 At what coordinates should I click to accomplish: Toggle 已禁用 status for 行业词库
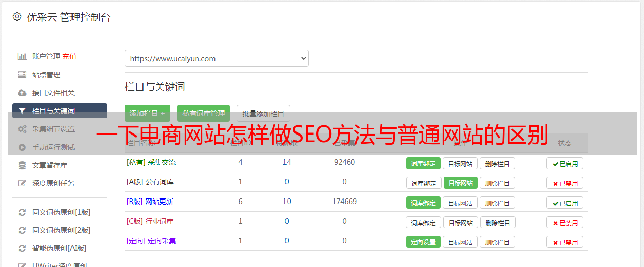coord(564,222)
